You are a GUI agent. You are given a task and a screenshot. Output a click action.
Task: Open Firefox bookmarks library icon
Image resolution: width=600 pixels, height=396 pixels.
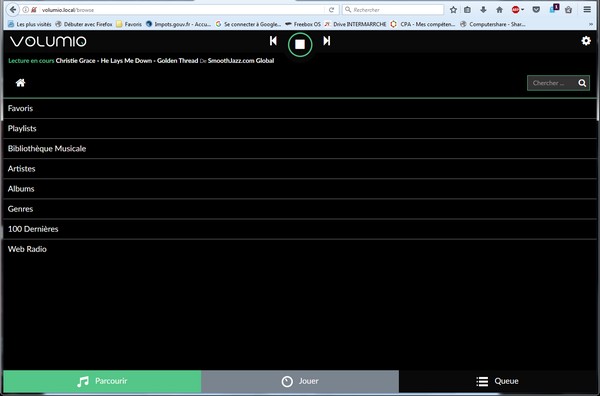468,10
